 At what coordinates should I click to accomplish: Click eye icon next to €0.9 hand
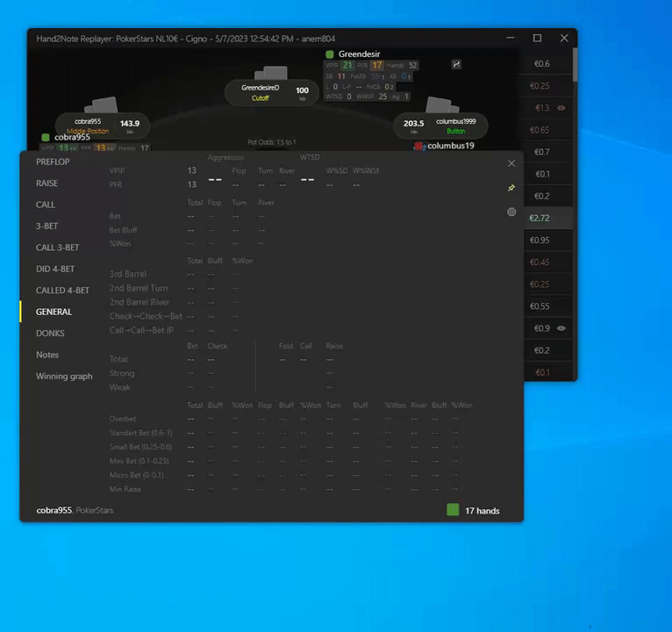coord(561,328)
